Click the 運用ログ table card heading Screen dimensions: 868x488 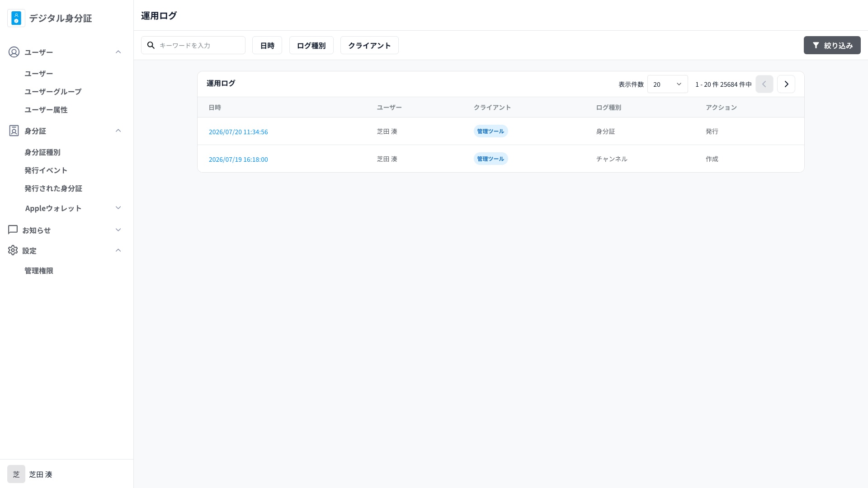coord(221,83)
